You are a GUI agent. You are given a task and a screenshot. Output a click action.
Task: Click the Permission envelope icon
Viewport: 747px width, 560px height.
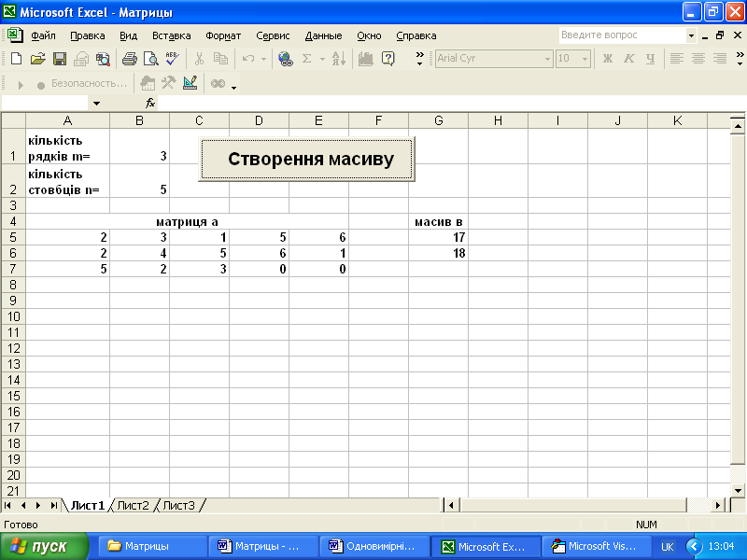(81, 59)
